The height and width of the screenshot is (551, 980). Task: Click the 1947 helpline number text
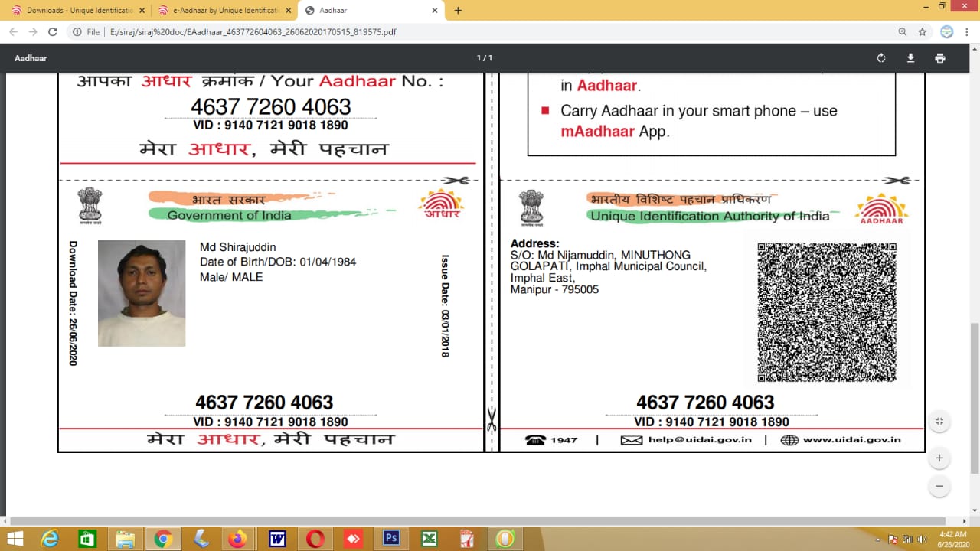(x=563, y=440)
